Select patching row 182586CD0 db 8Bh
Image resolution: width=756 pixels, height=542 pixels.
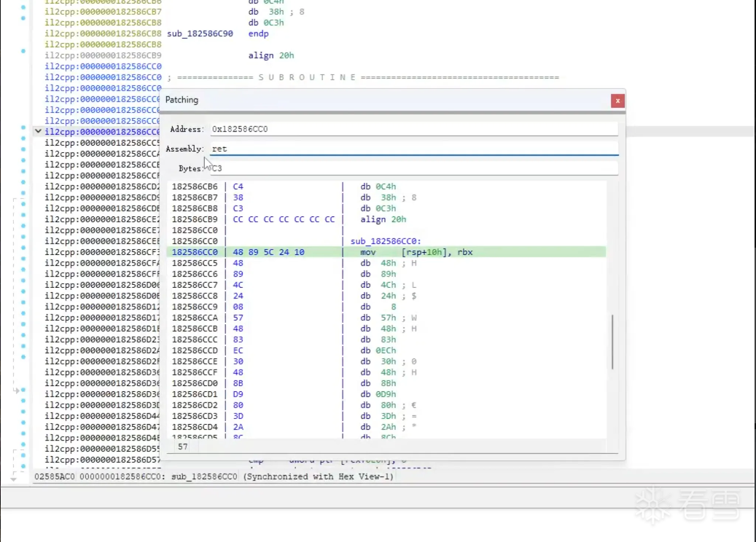pyautogui.click(x=386, y=383)
